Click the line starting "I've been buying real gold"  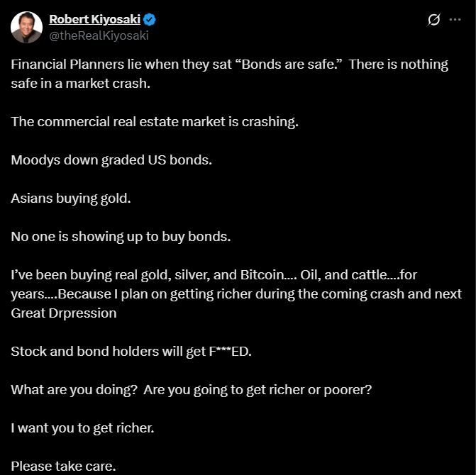tap(214, 275)
